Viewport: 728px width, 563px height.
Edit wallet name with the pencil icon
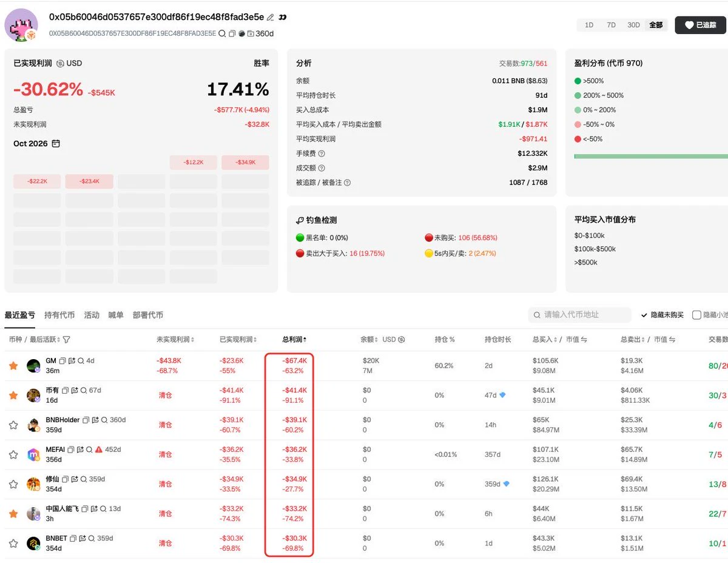(271, 18)
